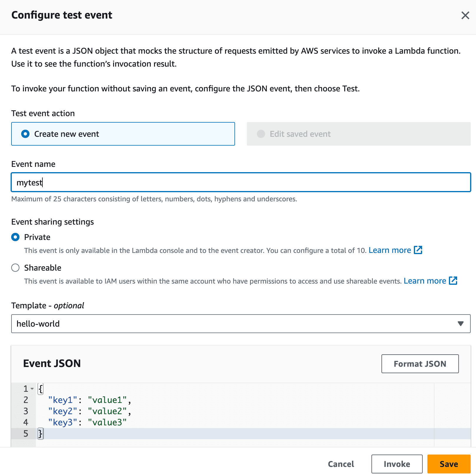Click external link icon after shareable Learn more
Viewport: 476px width, 474px height.
click(x=453, y=281)
